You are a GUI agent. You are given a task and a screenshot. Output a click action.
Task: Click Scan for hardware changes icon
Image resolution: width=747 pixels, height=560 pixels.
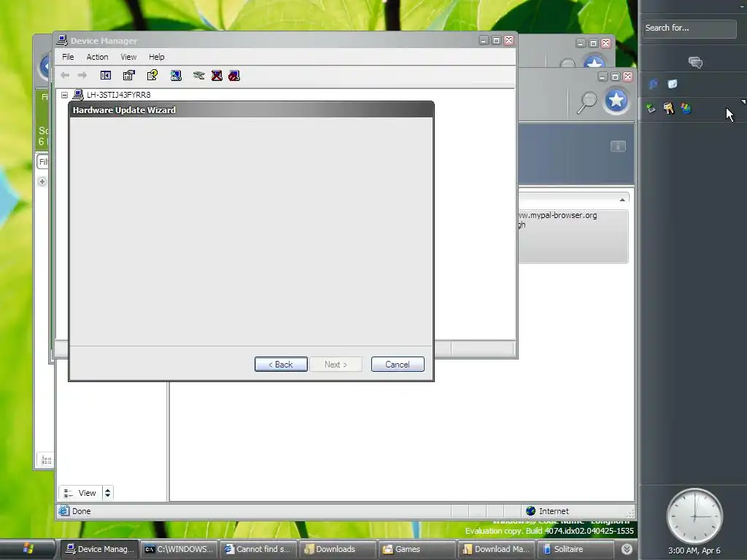coord(176,75)
